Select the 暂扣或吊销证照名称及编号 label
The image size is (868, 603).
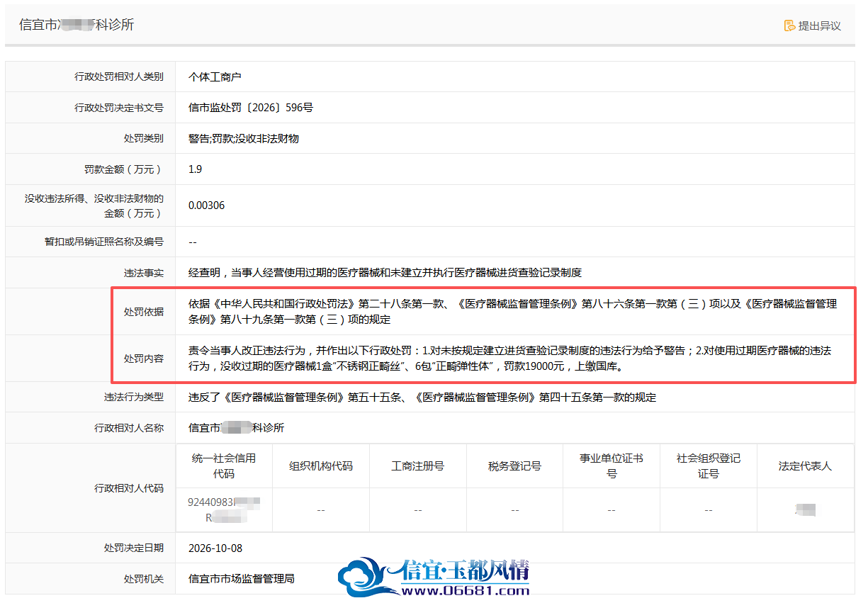[x=104, y=242]
